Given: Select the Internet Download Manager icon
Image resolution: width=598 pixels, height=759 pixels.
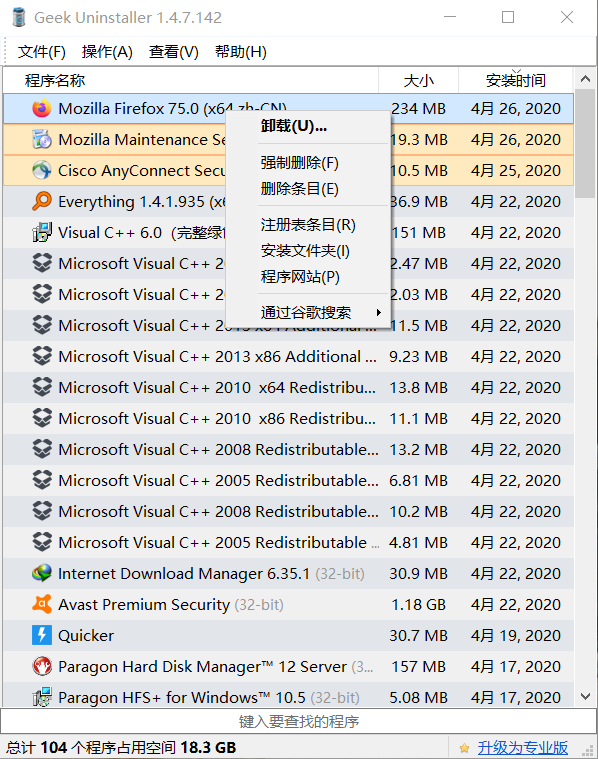Looking at the screenshot, I should pos(42,573).
